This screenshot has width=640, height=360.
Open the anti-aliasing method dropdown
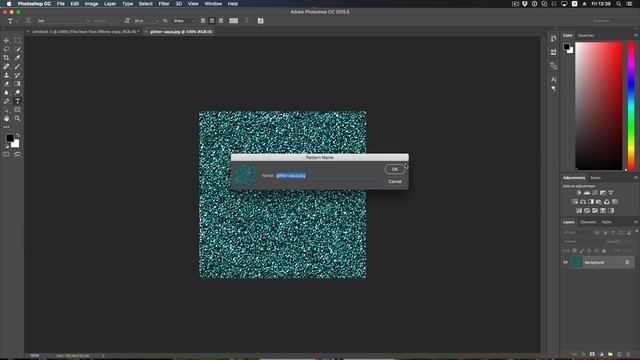[184, 21]
